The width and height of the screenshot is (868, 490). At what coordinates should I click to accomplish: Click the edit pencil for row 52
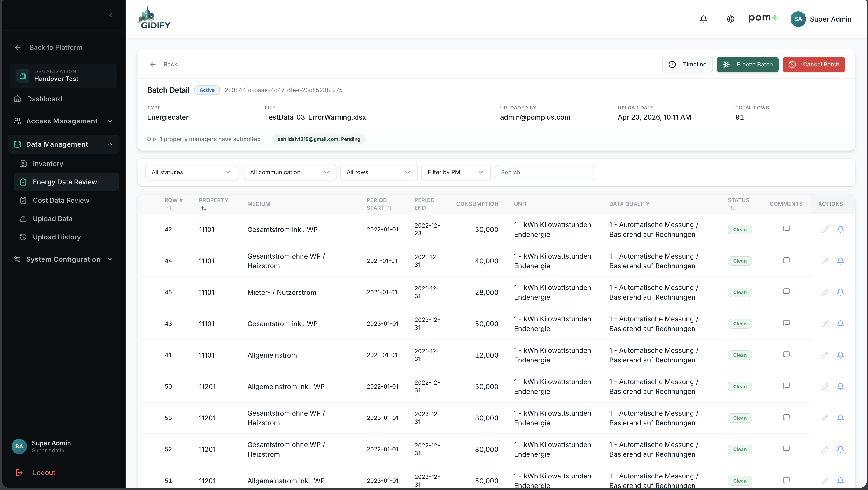tap(825, 449)
